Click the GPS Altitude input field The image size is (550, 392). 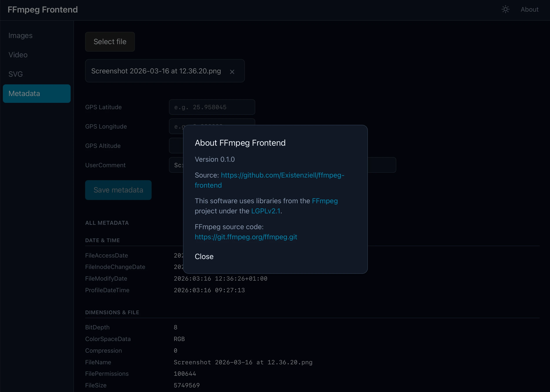176,145
